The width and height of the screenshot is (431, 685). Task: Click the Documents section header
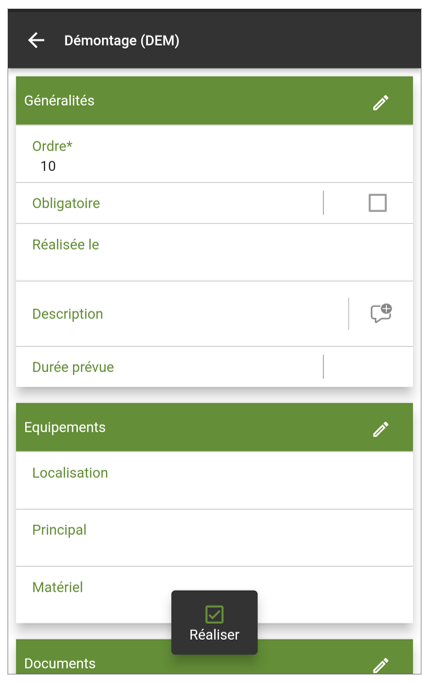coord(214,657)
